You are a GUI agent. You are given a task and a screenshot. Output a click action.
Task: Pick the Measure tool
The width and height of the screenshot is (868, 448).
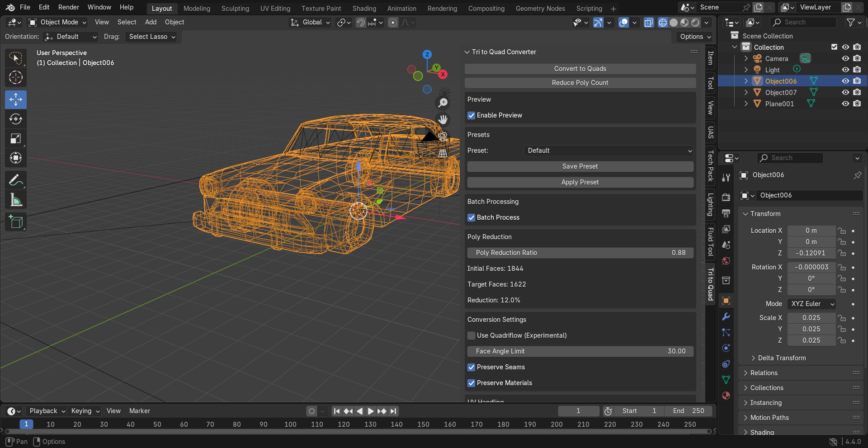coord(16,200)
